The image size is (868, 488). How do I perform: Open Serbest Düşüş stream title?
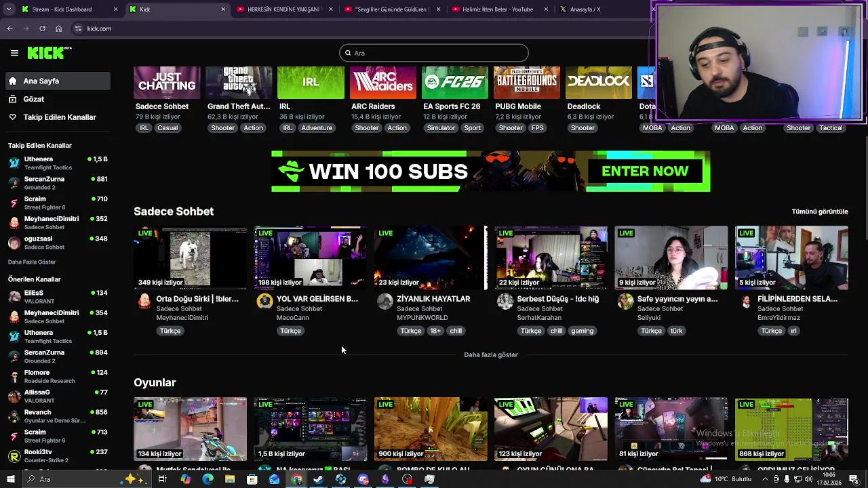click(x=557, y=299)
